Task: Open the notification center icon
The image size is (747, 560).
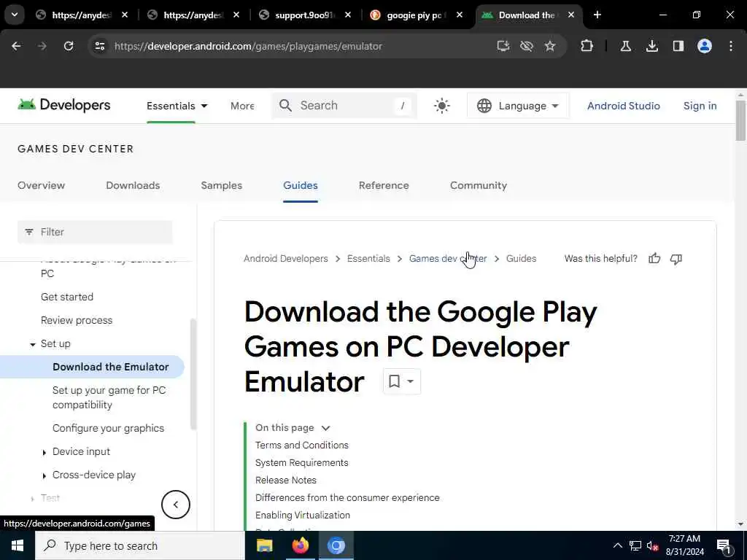Action: click(x=724, y=545)
